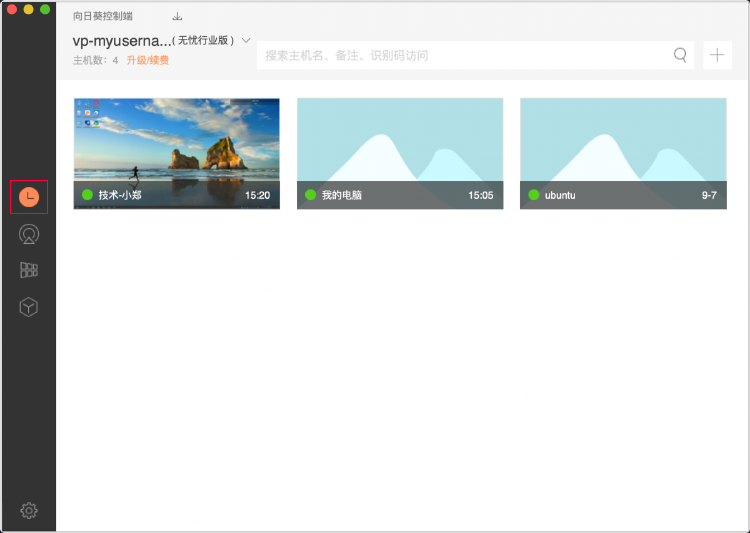This screenshot has height=533, width=750.
Task: Click green status dot of 我的电脑
Action: click(x=311, y=195)
